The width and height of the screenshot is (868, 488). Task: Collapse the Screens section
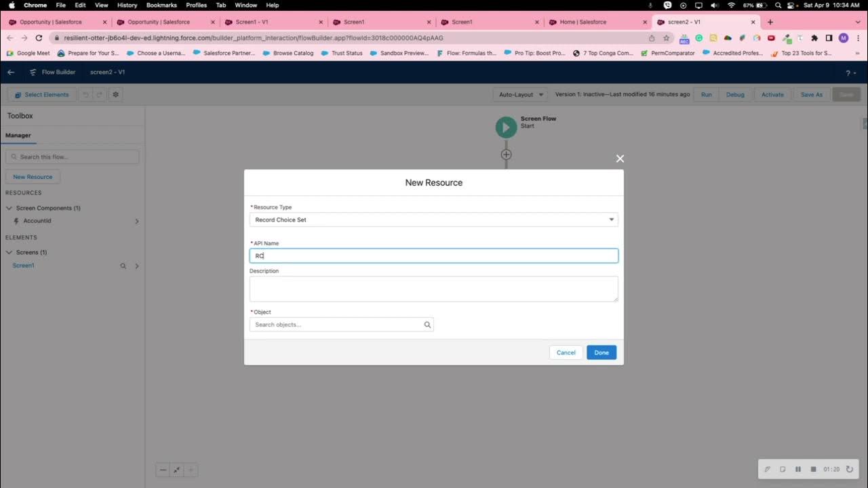click(9, 252)
